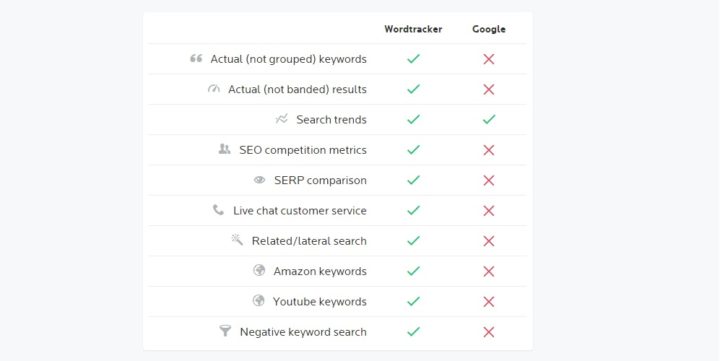
Task: Click the funnel icon for Negative keyword search
Action: 225,331
